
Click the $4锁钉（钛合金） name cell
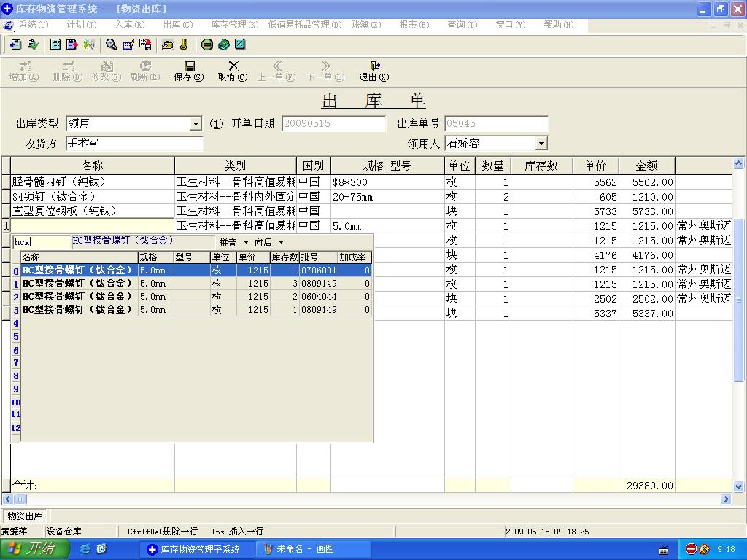point(93,197)
